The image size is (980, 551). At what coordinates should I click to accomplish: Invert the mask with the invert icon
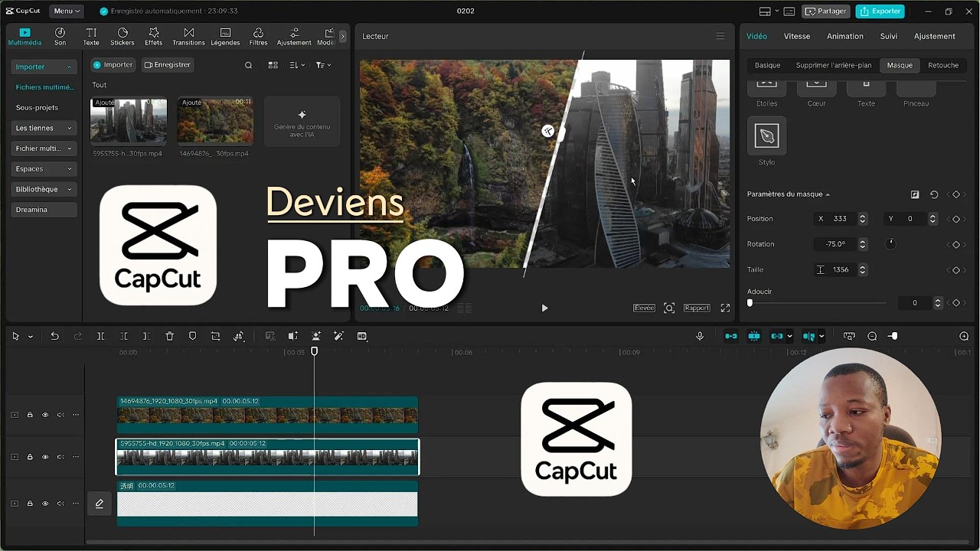(x=915, y=194)
